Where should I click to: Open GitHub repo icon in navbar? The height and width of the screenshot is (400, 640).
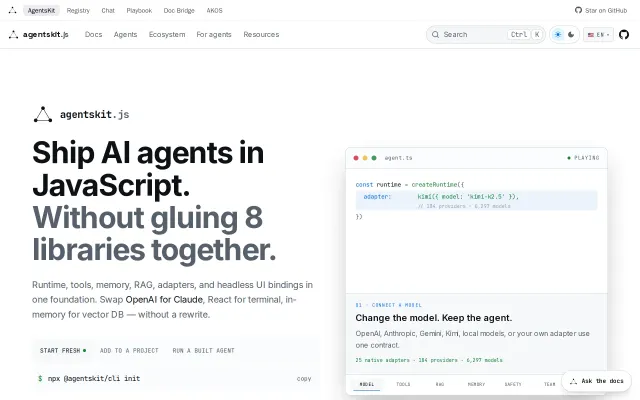point(624,35)
